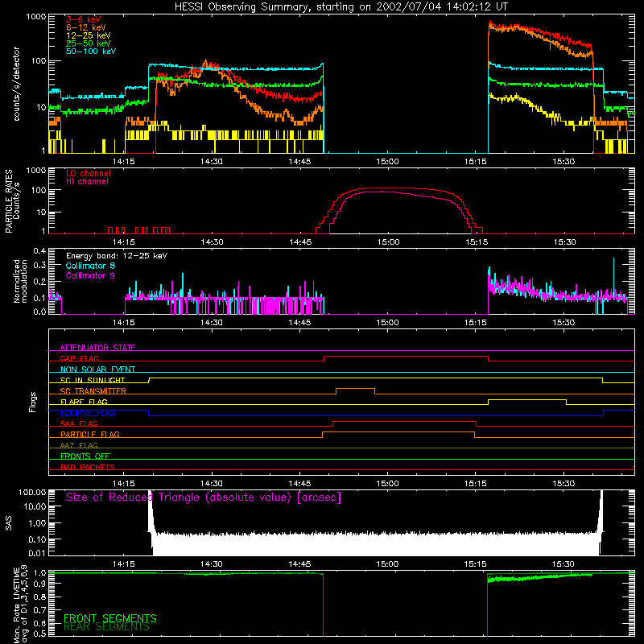
Task: Click the 15:15 tick under the flags panel
Action: 475,484
